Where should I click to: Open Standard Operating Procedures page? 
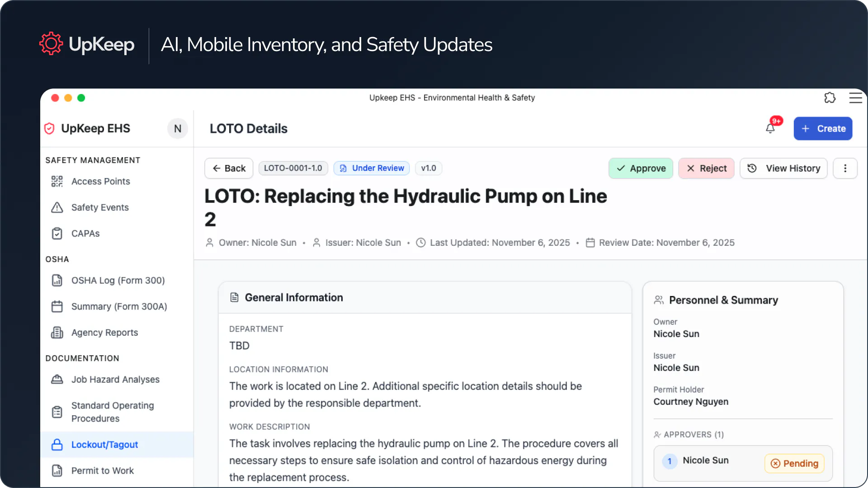pyautogui.click(x=112, y=412)
